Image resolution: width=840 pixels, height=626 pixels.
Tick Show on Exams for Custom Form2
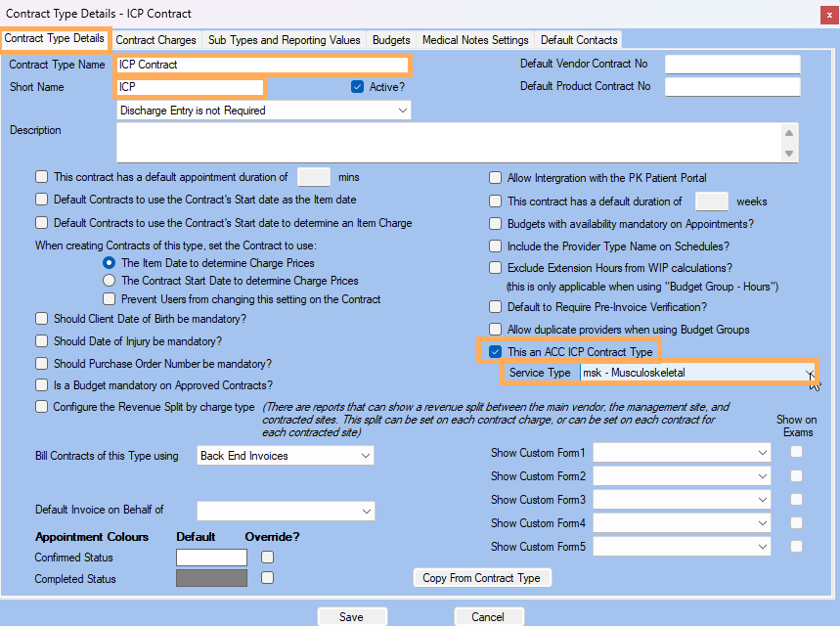click(797, 475)
